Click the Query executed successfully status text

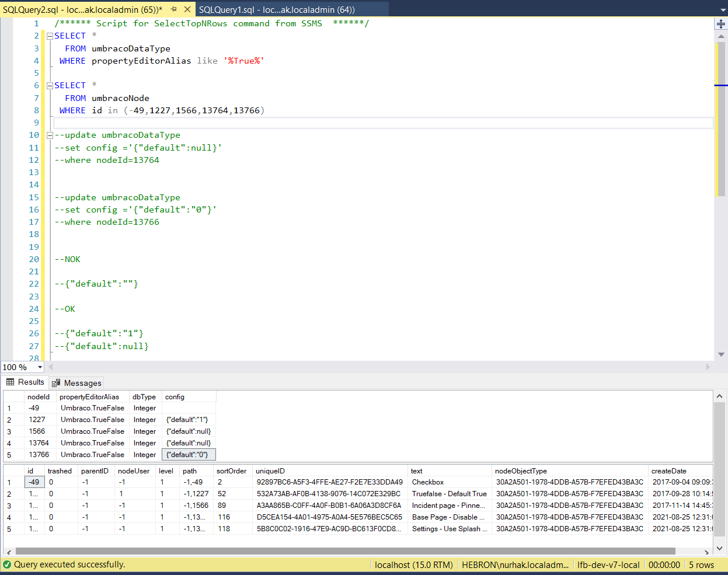point(69,564)
